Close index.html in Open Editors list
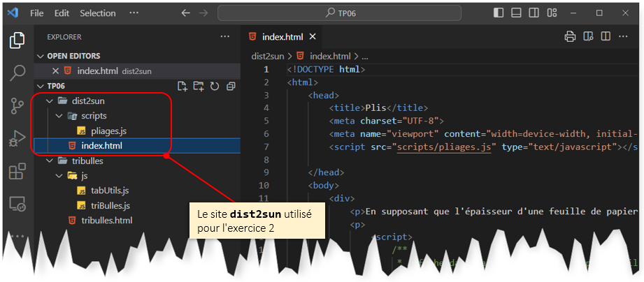The width and height of the screenshot is (644, 282). point(55,71)
